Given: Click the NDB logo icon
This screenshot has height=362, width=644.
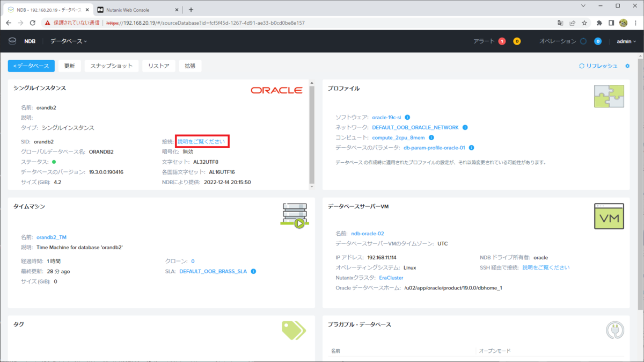Looking at the screenshot, I should 12,41.
